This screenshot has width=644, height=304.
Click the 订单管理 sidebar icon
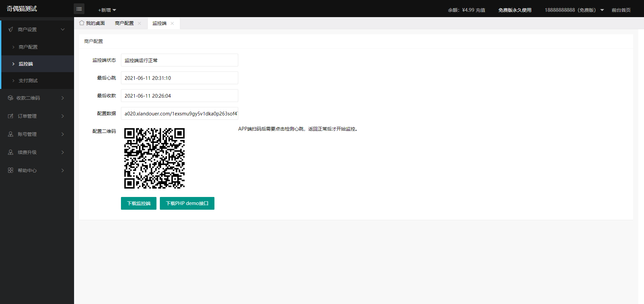click(11, 116)
